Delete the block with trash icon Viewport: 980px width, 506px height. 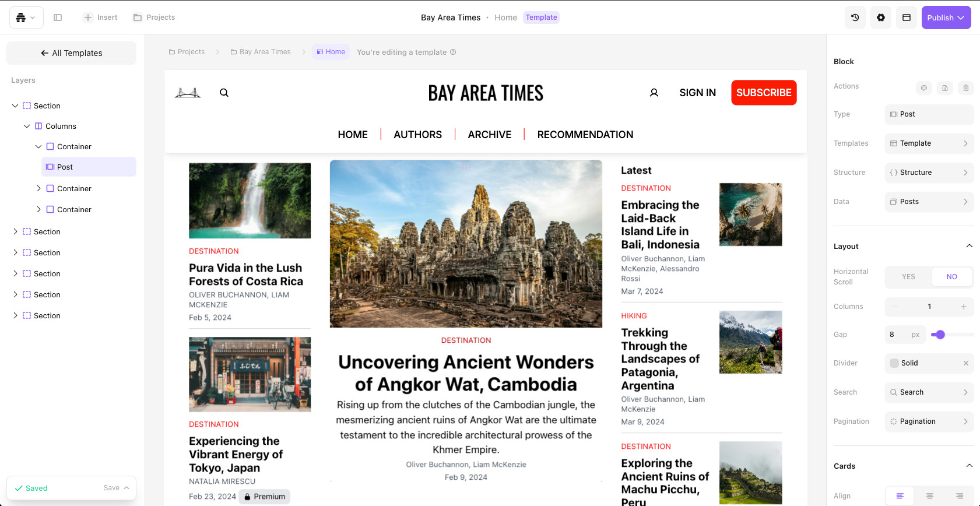click(x=966, y=88)
